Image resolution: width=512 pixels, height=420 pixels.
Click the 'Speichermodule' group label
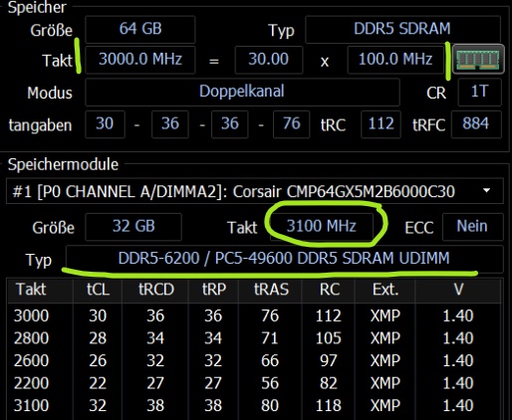click(x=63, y=164)
